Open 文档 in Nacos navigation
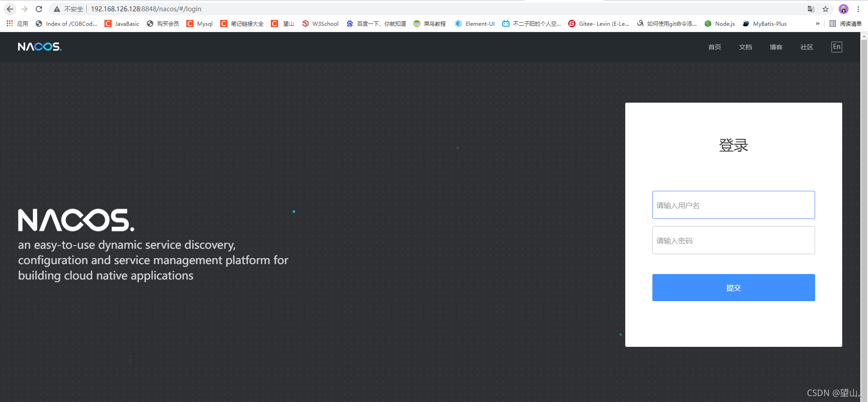 [745, 47]
